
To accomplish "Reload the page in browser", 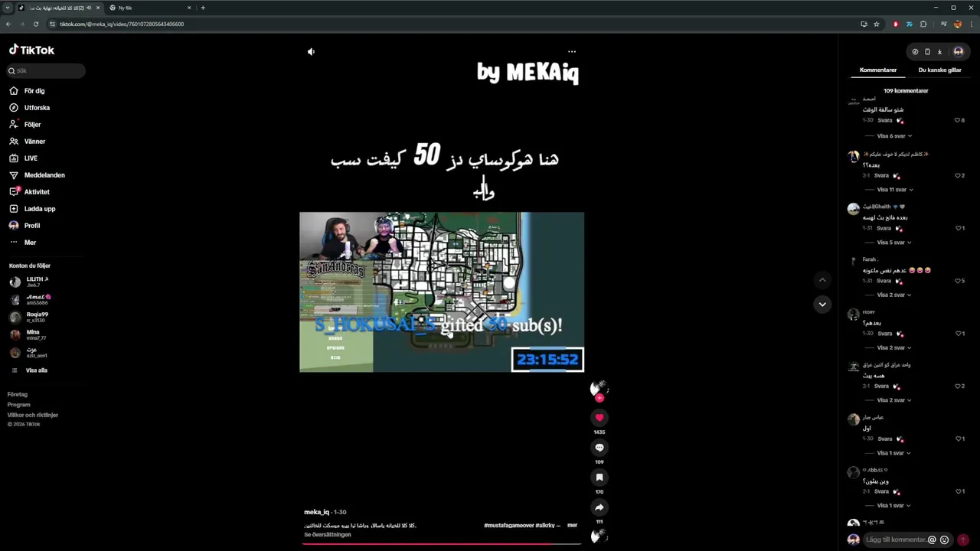I will click(35, 24).
